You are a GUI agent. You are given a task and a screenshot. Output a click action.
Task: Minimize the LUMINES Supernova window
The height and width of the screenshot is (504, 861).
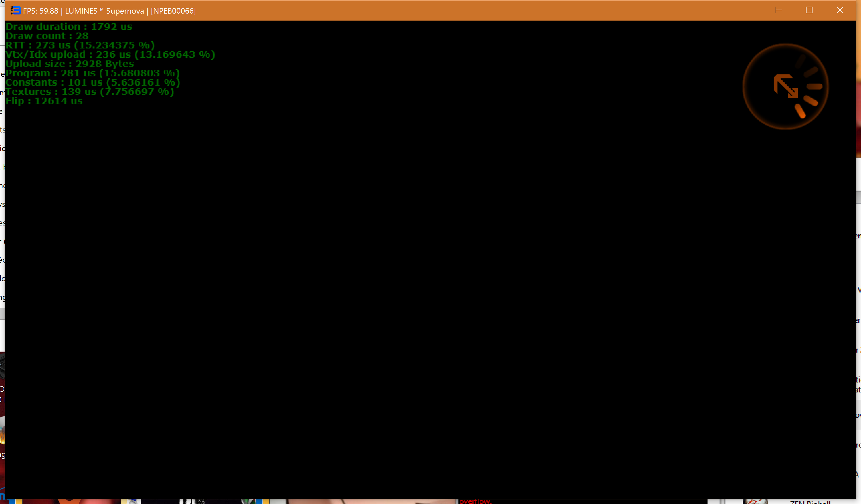[779, 10]
